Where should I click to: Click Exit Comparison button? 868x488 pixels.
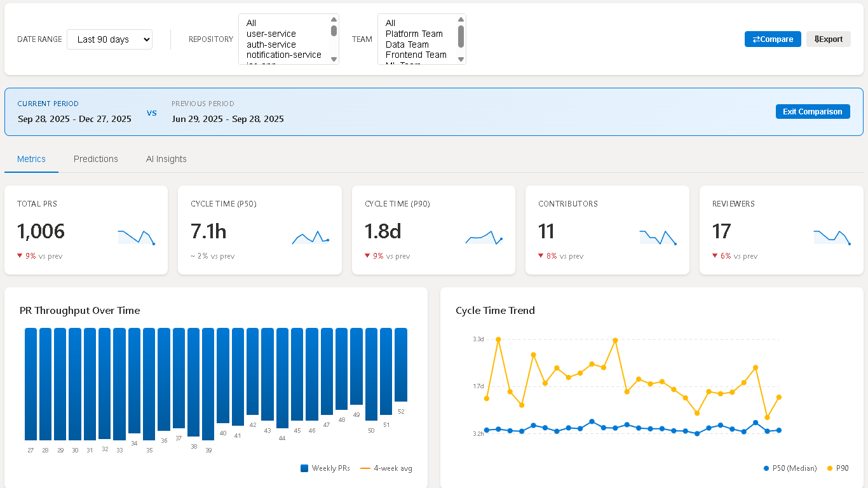point(813,112)
